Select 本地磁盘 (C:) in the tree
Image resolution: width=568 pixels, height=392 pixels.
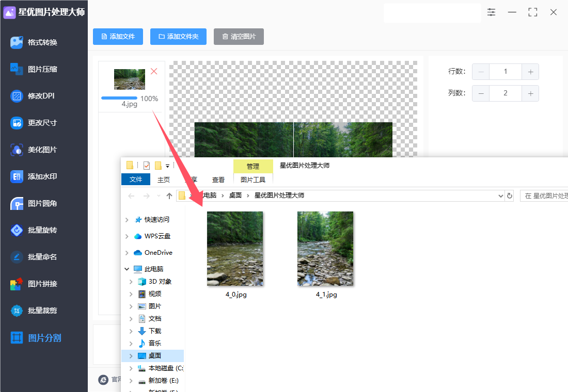(x=161, y=368)
